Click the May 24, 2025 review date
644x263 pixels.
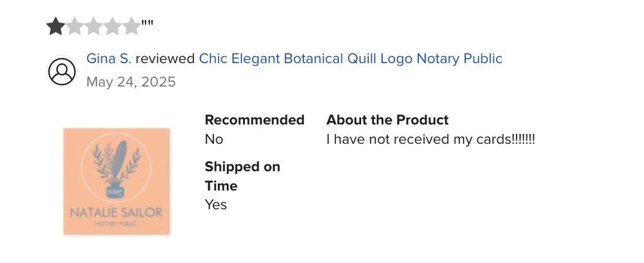pos(131,82)
